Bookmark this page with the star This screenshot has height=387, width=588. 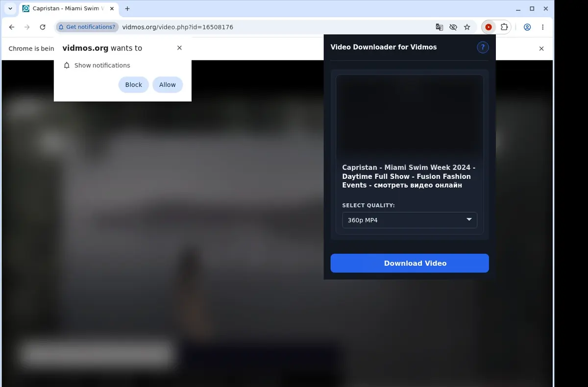coord(467,27)
